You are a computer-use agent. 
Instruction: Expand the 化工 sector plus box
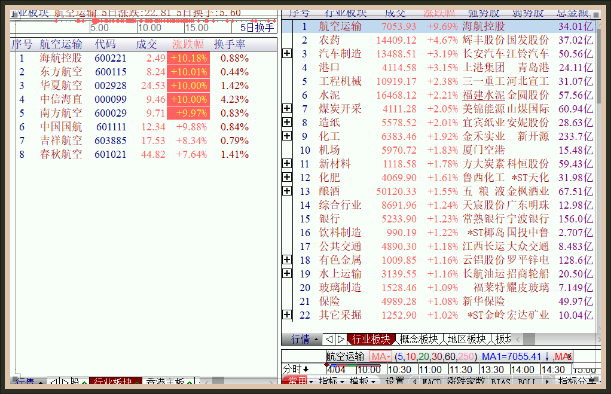click(x=287, y=136)
